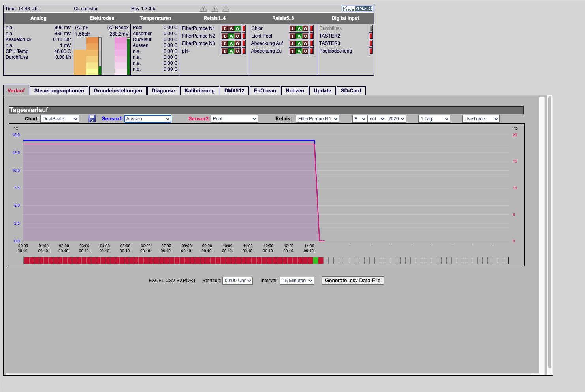Viewport: 585px width, 392px height.
Task: Switch FilterPumpe N2 relay to A
Action: tap(231, 36)
